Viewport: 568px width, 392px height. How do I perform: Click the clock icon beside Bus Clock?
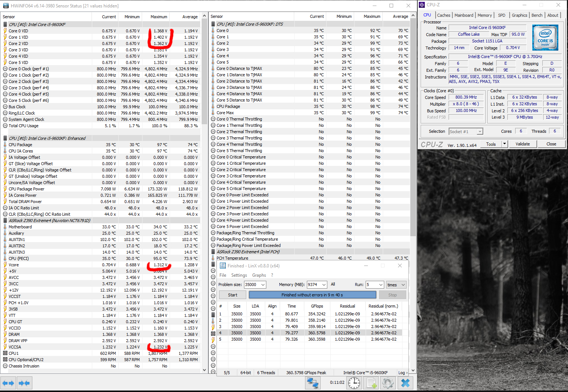click(5, 107)
